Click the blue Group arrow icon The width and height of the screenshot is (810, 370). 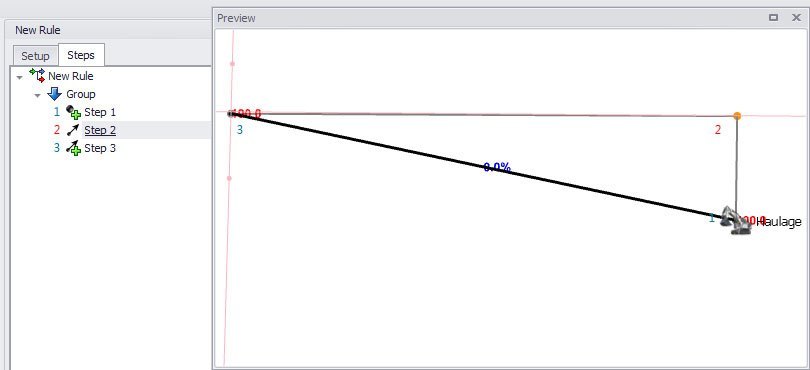(54, 94)
